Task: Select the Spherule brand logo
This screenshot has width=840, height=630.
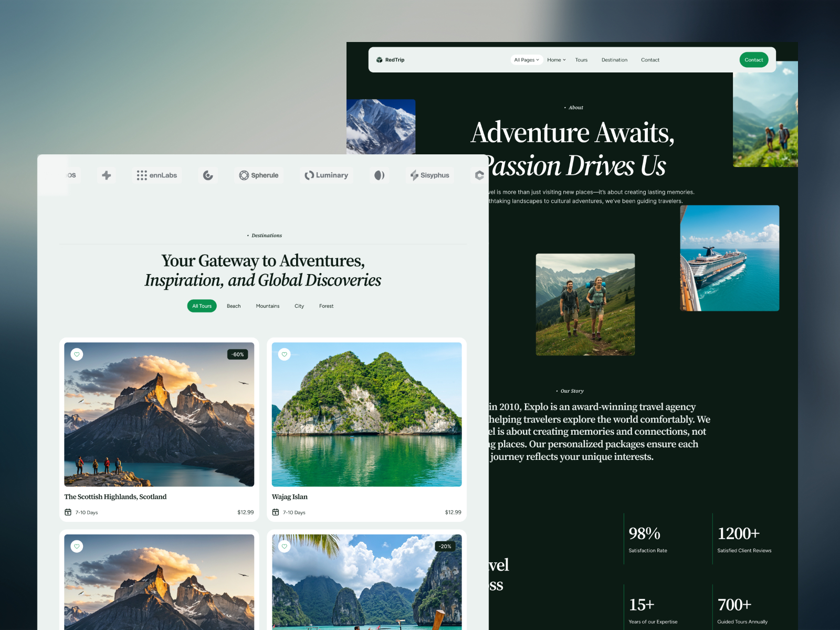Action: pyautogui.click(x=259, y=175)
